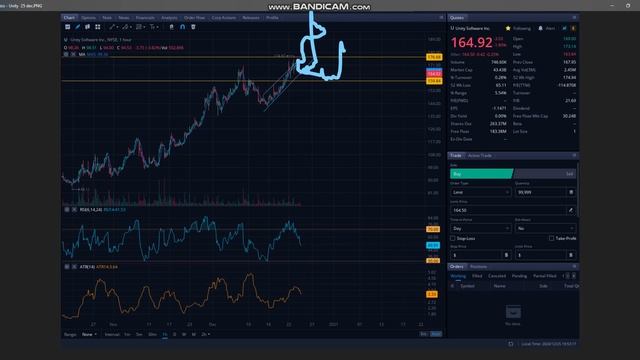This screenshot has width=640, height=360.
Task: Select the Buy side
Action: tap(481, 174)
